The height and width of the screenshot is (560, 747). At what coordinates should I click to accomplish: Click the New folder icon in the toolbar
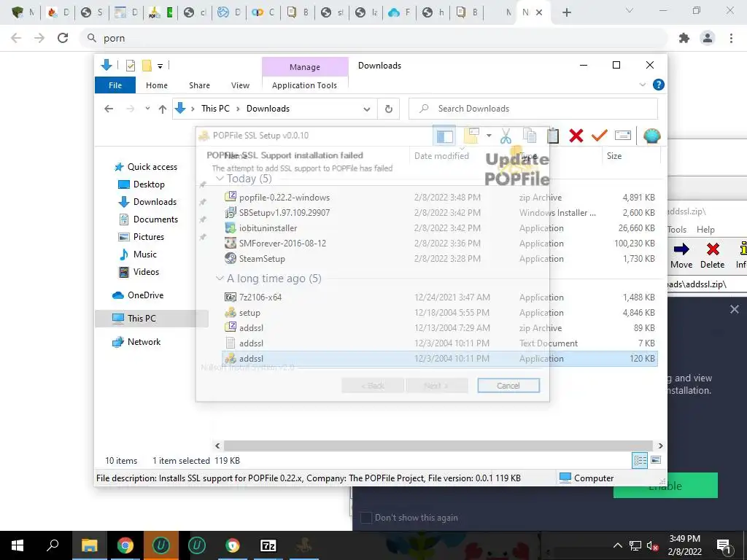click(471, 136)
